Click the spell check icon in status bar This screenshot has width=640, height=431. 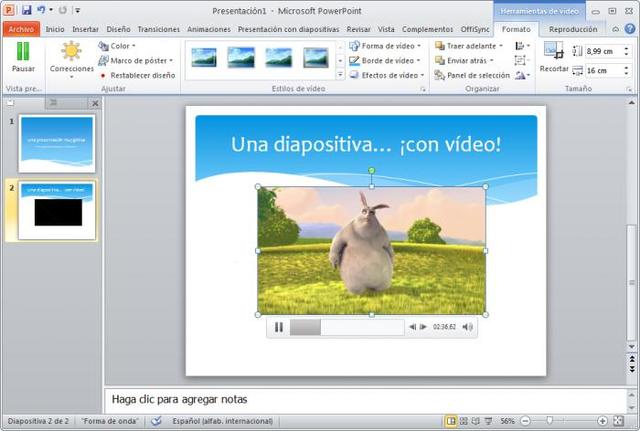[156, 421]
